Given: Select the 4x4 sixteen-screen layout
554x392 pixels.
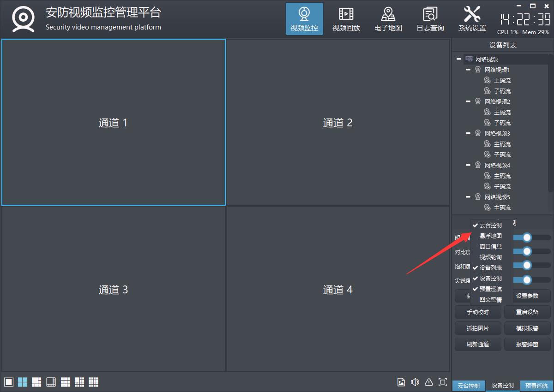Looking at the screenshot, I should click(94, 382).
